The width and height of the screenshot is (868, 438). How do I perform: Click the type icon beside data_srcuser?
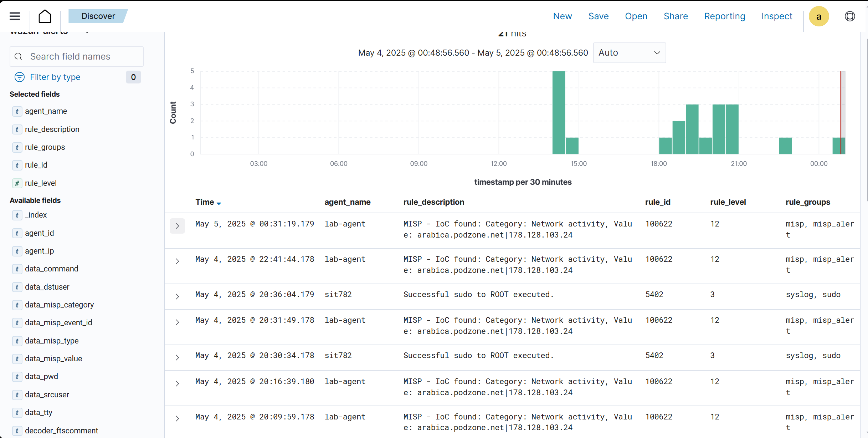(17, 394)
